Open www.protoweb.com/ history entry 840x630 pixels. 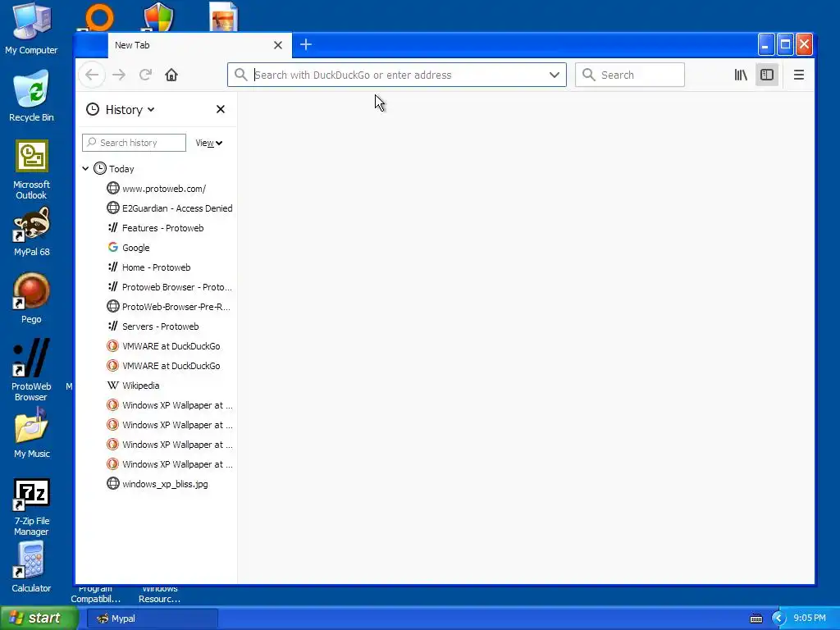coord(163,189)
